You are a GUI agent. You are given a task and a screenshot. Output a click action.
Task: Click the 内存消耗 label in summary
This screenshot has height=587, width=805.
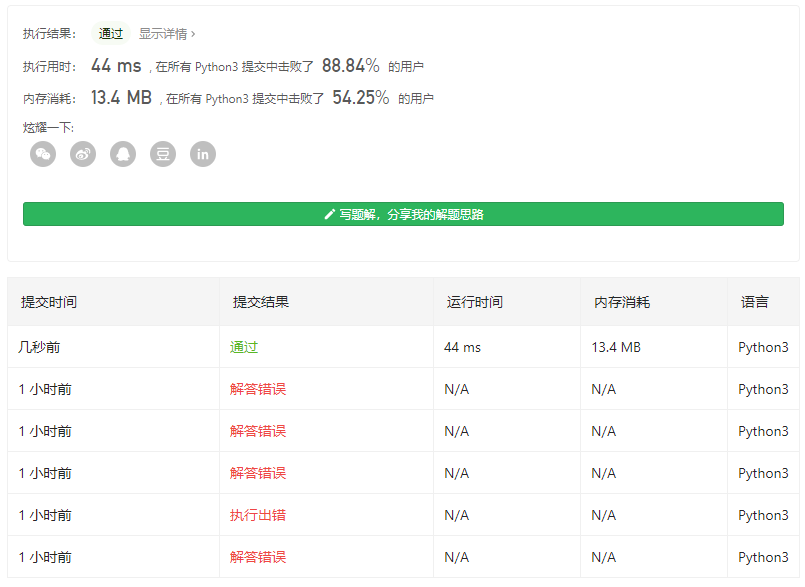click(x=49, y=99)
